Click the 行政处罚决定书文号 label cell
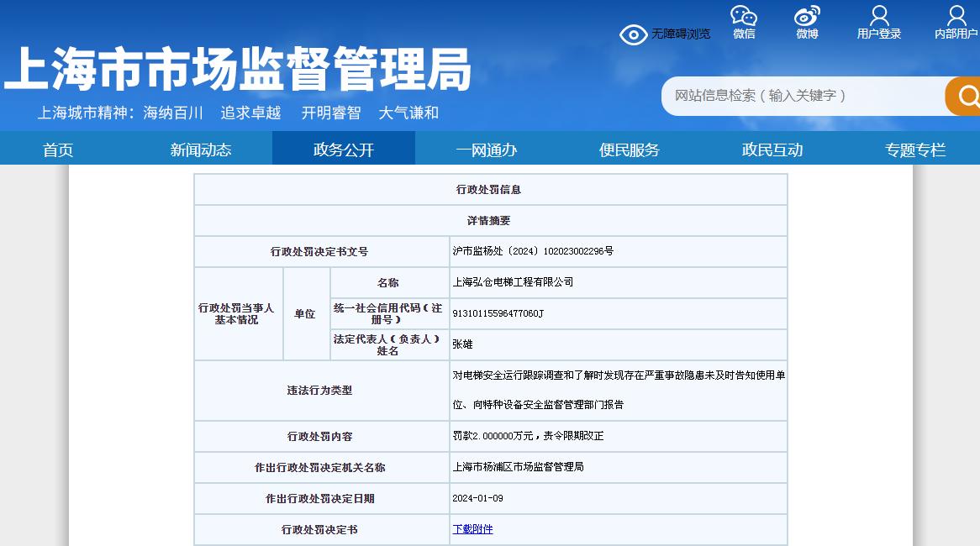The image size is (980, 546). point(322,252)
